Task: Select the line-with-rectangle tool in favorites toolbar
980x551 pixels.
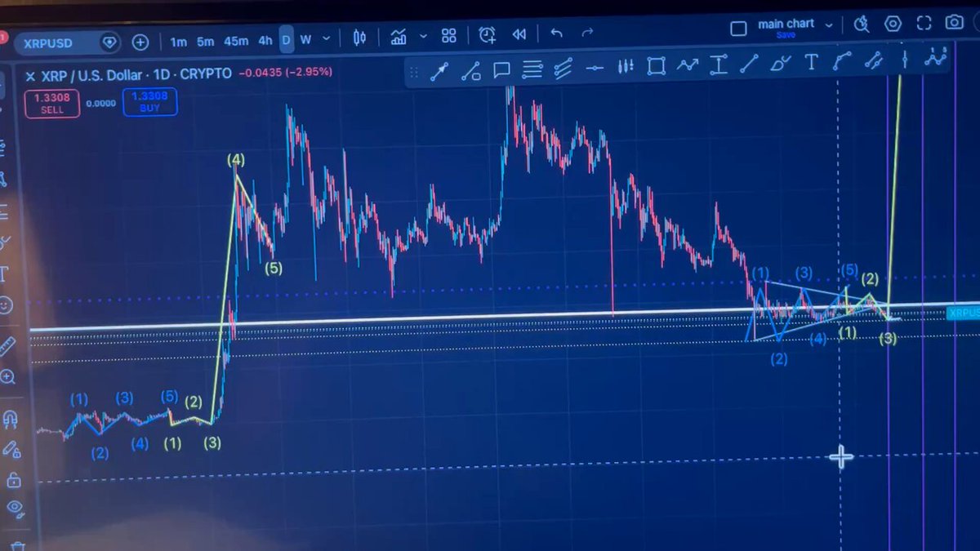Action: 470,71
